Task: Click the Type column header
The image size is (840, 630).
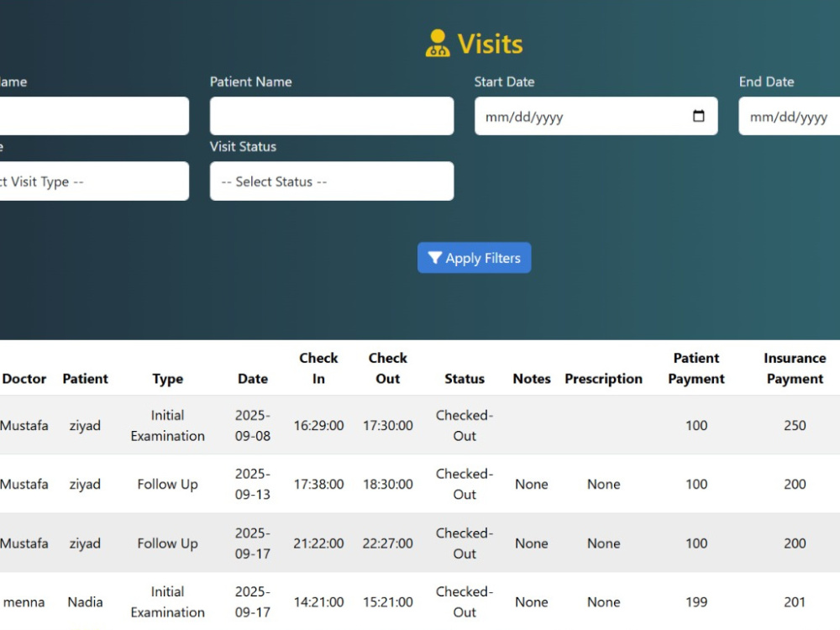Action: (x=168, y=379)
